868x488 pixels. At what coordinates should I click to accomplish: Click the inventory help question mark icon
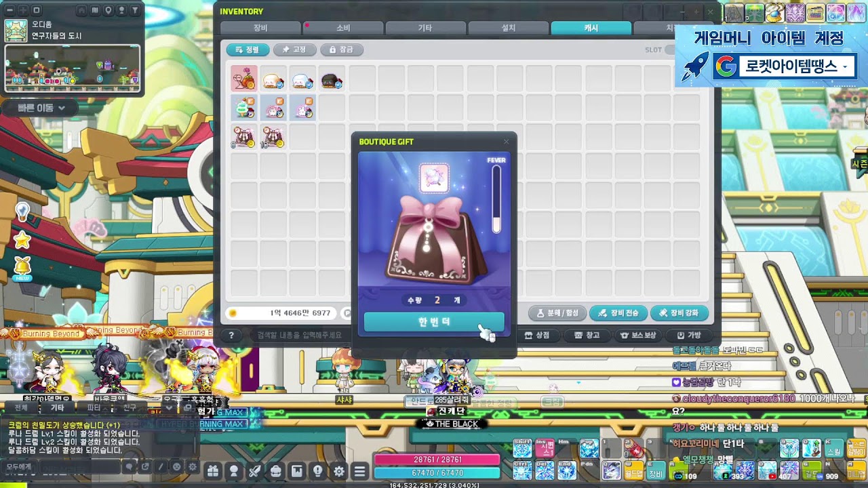[231, 335]
